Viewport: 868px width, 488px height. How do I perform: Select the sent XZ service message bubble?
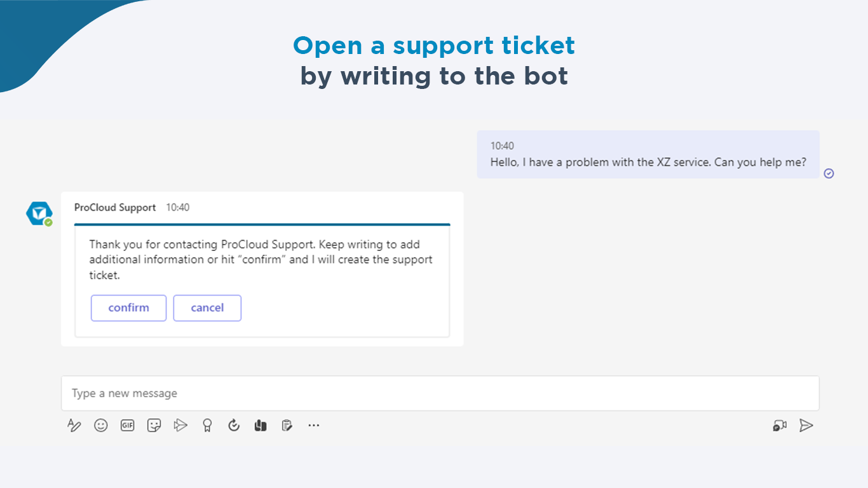click(648, 155)
